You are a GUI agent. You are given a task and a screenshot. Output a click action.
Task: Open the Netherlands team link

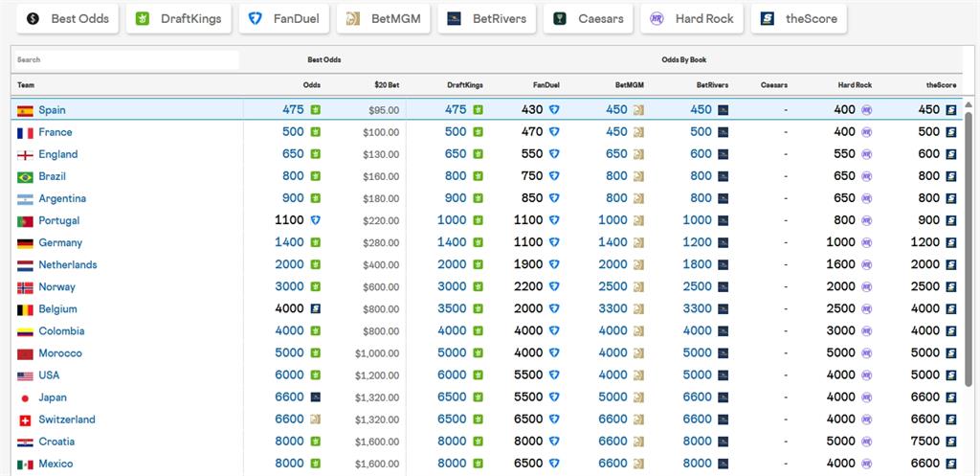(x=68, y=264)
